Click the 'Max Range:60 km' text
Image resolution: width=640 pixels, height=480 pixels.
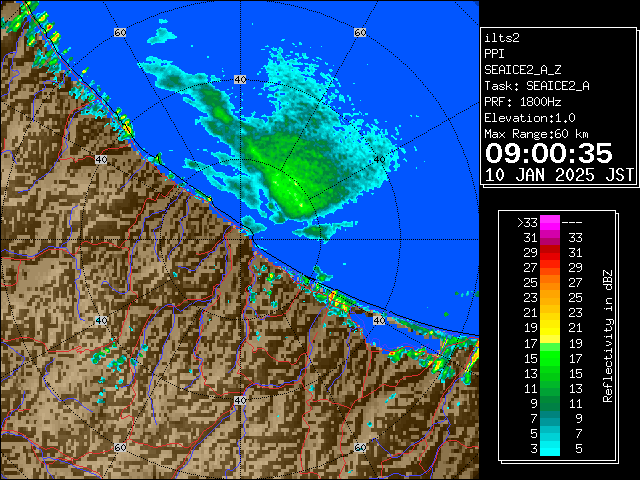click(536, 134)
